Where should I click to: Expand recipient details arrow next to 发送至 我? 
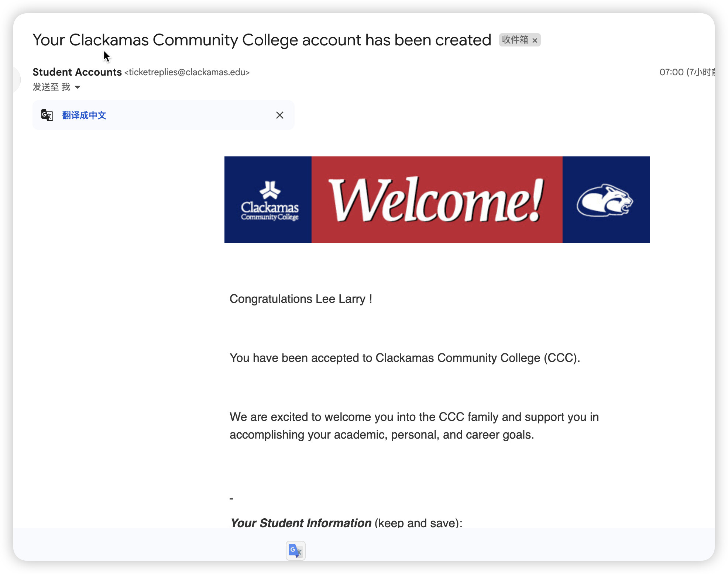(78, 87)
